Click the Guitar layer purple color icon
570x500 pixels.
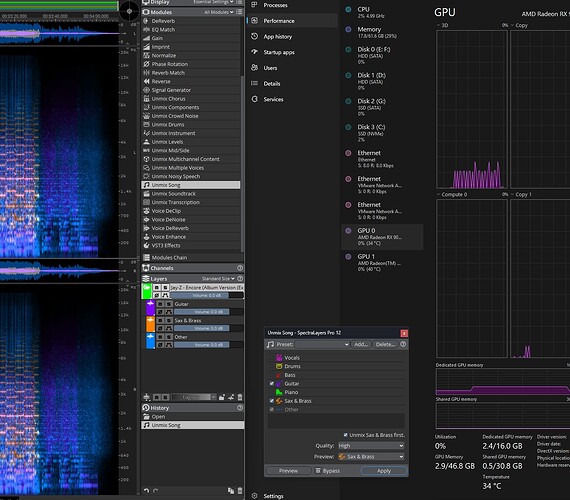click(150, 308)
